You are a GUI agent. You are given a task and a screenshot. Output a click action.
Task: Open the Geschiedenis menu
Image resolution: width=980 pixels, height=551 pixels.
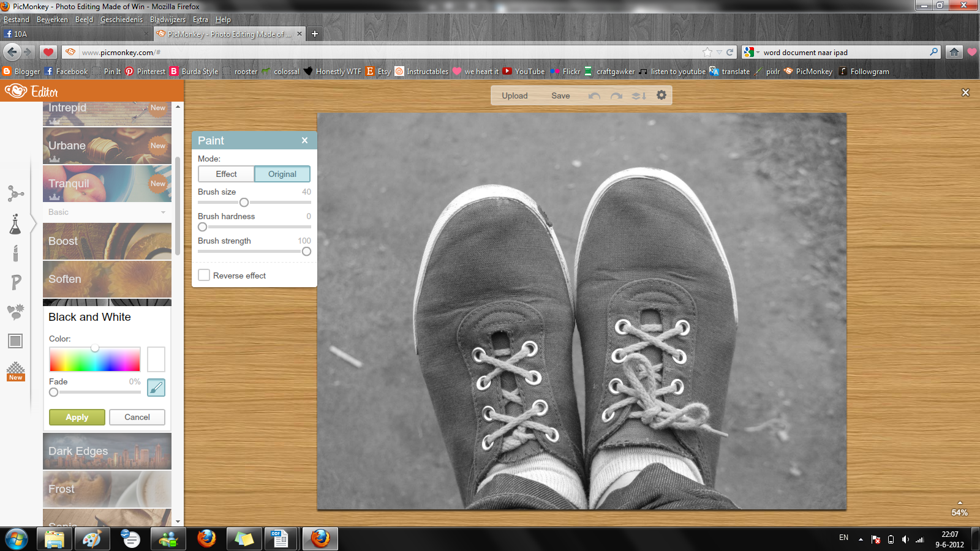pyautogui.click(x=121, y=20)
